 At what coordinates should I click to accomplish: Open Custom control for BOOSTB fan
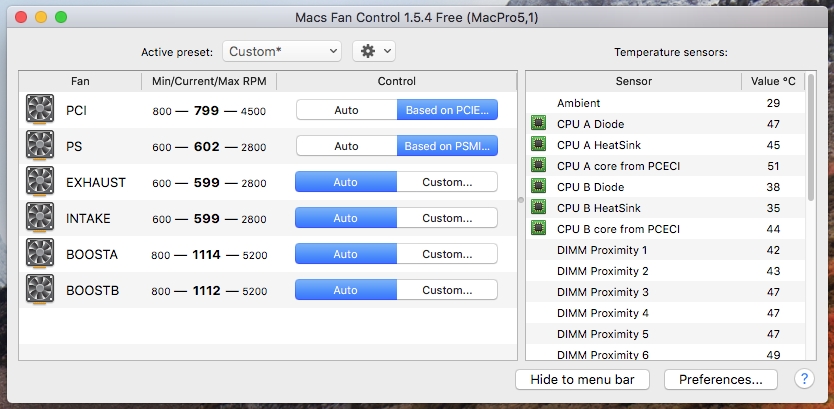[x=447, y=290]
